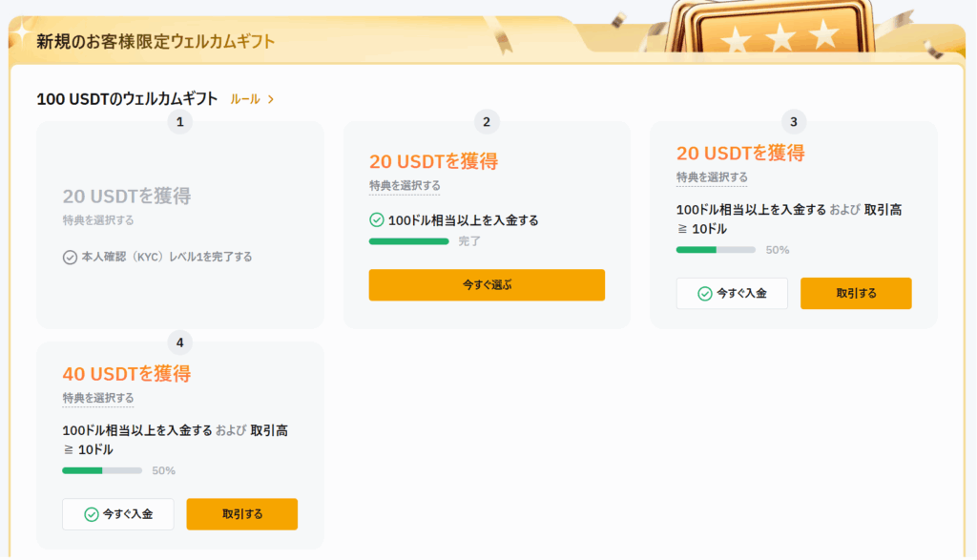The height and width of the screenshot is (560, 977).
Task: Click 20 USDTを獲得 heading in card 2
Action: [434, 162]
